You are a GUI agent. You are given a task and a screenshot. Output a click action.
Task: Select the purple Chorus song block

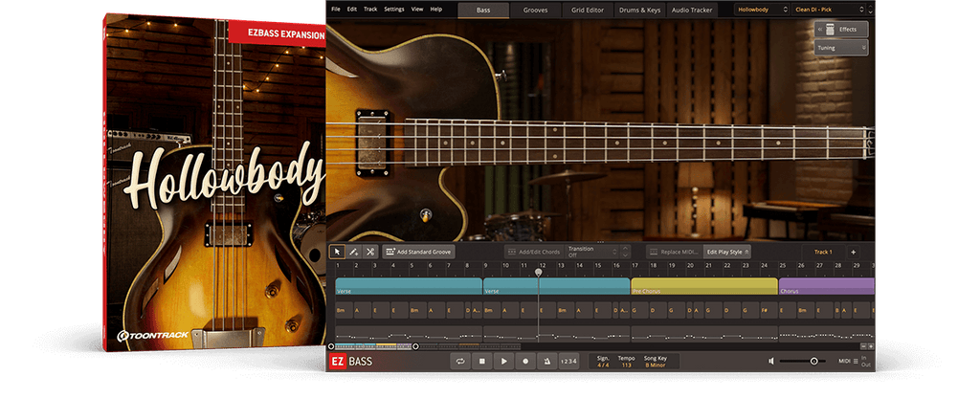pyautogui.click(x=826, y=286)
